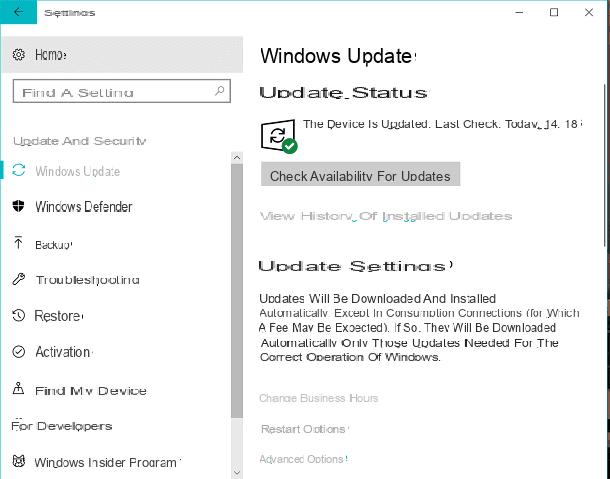Viewport: 610px width, 479px height.
Task: Click the Windows Insider Program cat icon
Action: click(x=19, y=461)
